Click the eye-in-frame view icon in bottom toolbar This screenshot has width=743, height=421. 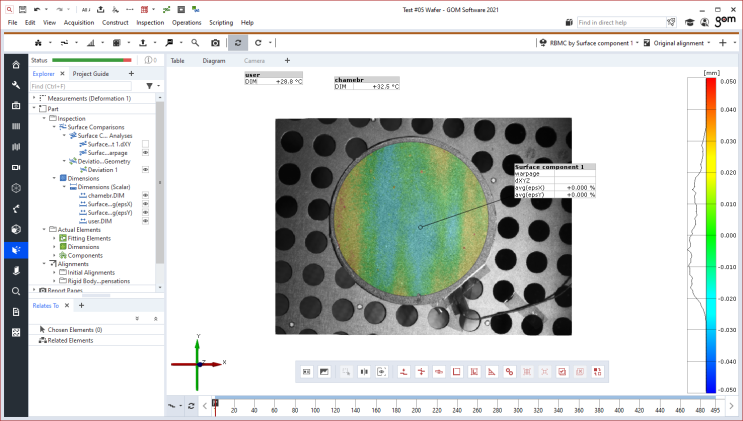382,372
